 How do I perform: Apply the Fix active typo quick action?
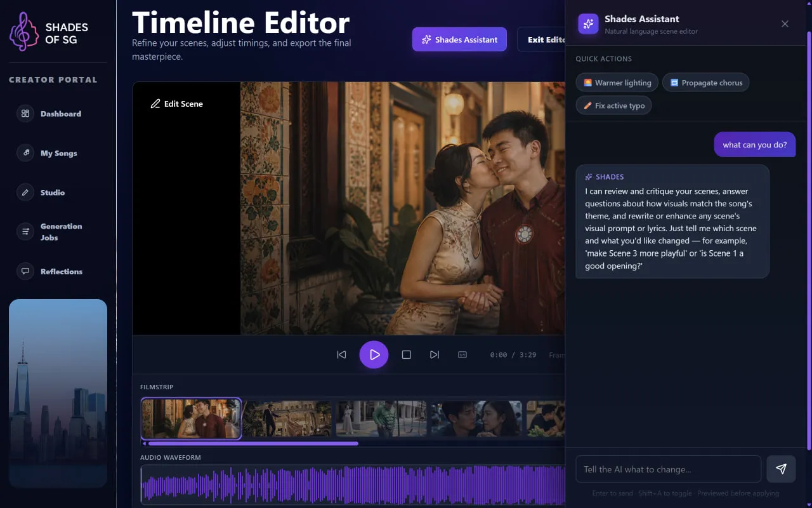pos(613,105)
